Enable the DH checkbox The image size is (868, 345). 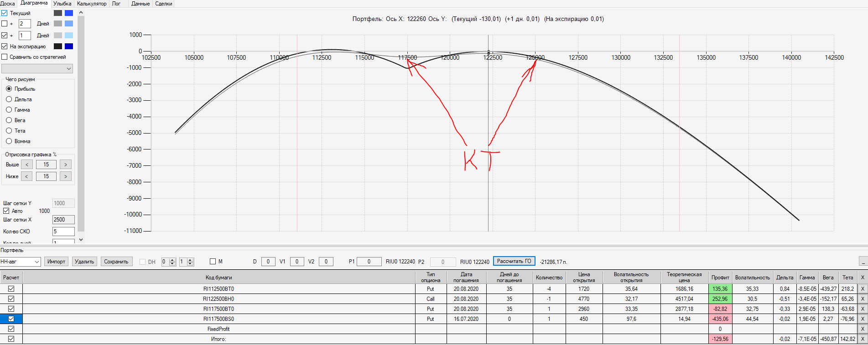pos(142,262)
